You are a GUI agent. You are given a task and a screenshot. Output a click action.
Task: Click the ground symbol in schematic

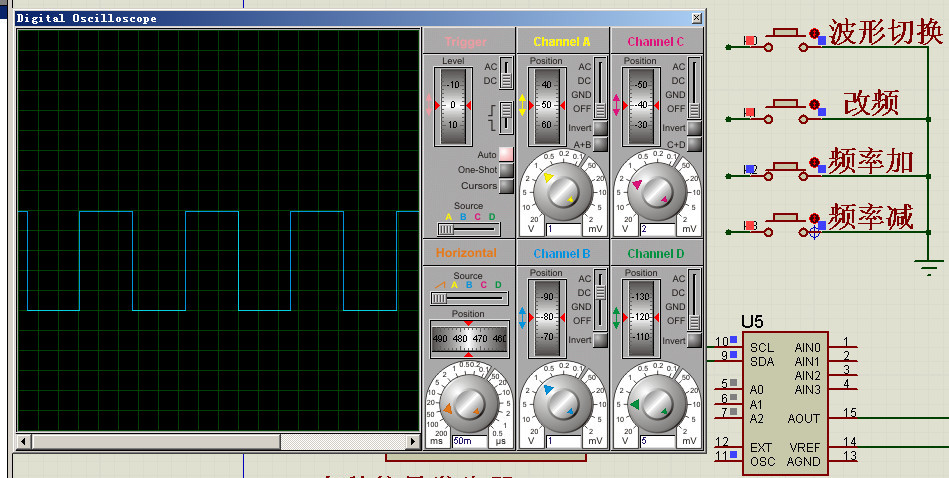[x=928, y=267]
